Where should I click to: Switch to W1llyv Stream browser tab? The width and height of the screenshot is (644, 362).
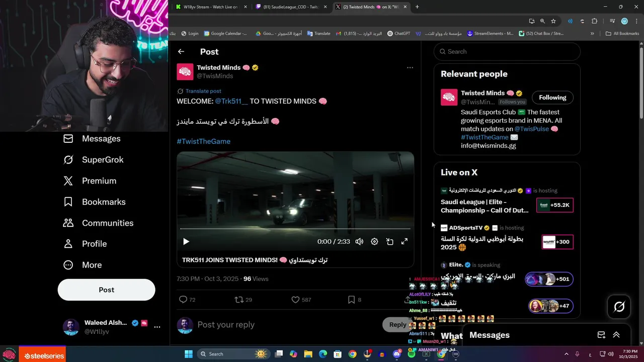(x=211, y=7)
